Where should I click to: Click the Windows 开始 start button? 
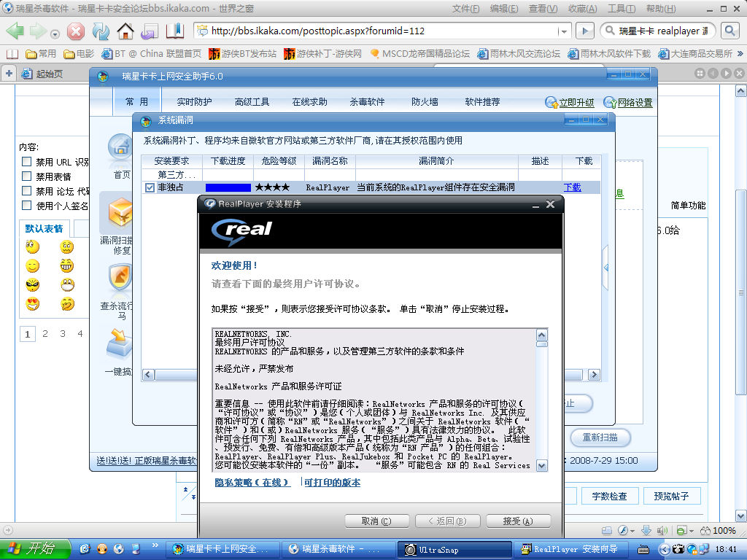coord(34,549)
